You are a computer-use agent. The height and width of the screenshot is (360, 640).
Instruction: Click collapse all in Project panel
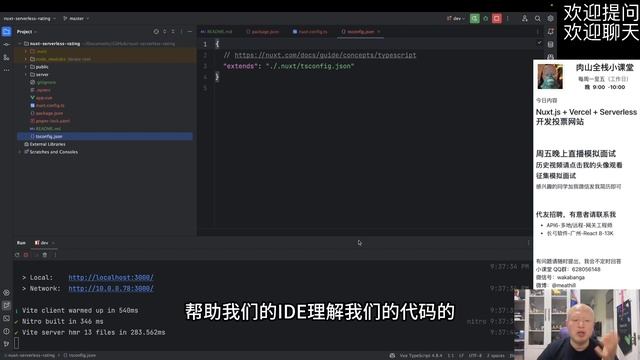pyautogui.click(x=173, y=31)
